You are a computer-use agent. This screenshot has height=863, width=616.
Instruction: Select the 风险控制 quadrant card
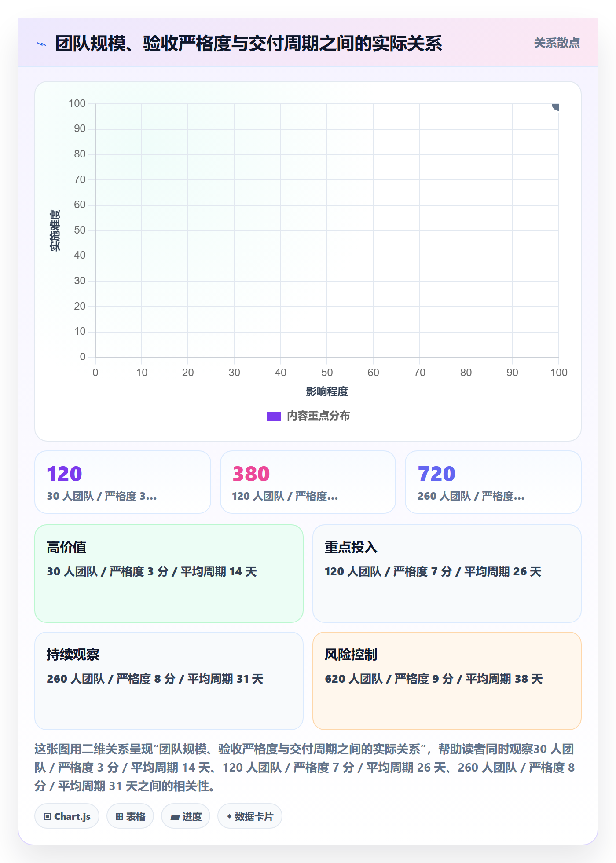click(x=447, y=681)
